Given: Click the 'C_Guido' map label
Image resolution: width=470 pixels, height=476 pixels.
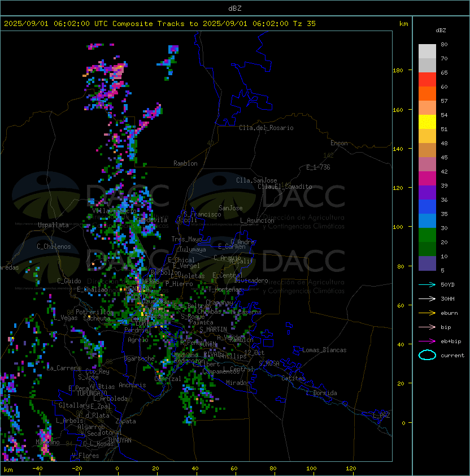Looking at the screenshot, I should pyautogui.click(x=69, y=281).
